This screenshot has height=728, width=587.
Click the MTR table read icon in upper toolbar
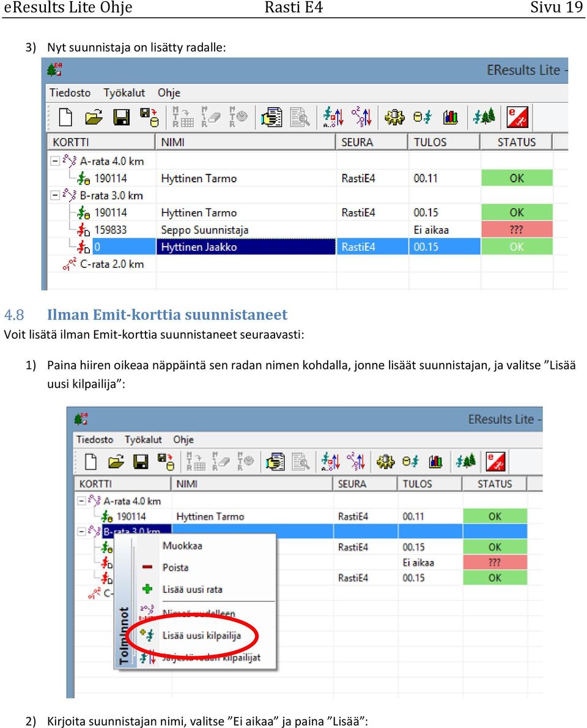182,117
